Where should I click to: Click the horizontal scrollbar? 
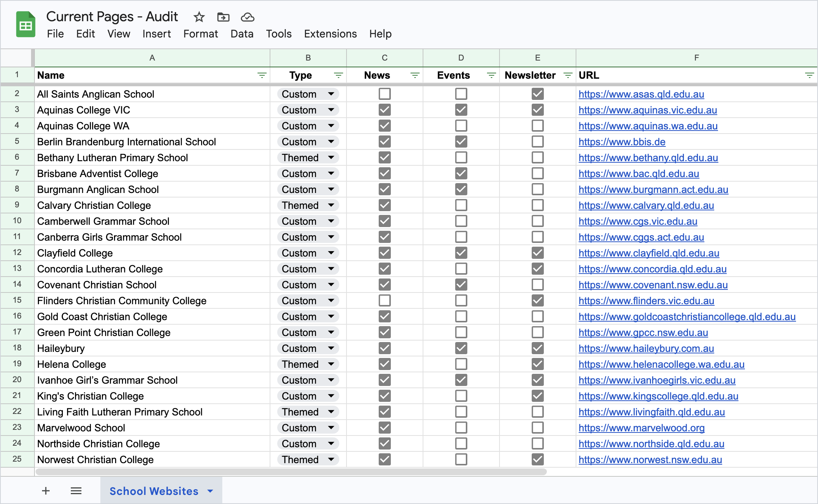(291, 472)
